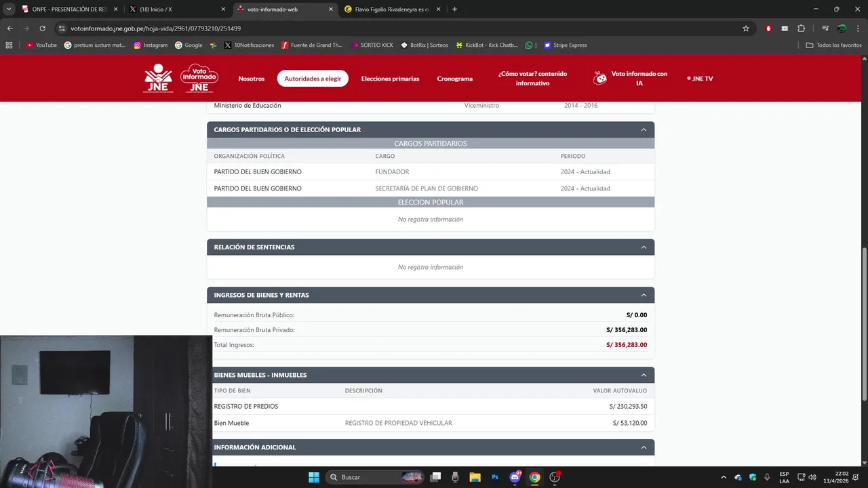Click the S/ 230,293.50 autovaluo value

coord(628,407)
